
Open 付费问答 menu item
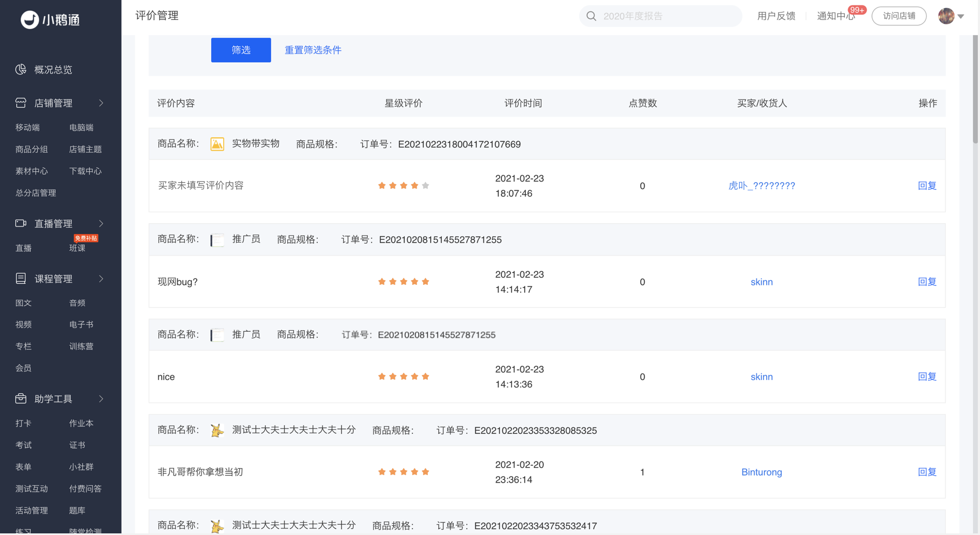click(x=85, y=489)
